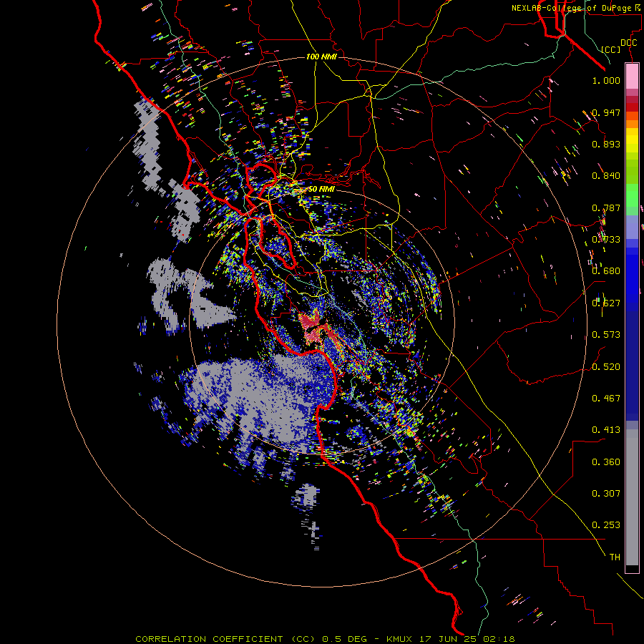This screenshot has height=644, width=644.
Task: Click the DCC label above the color scale
Action: click(628, 43)
